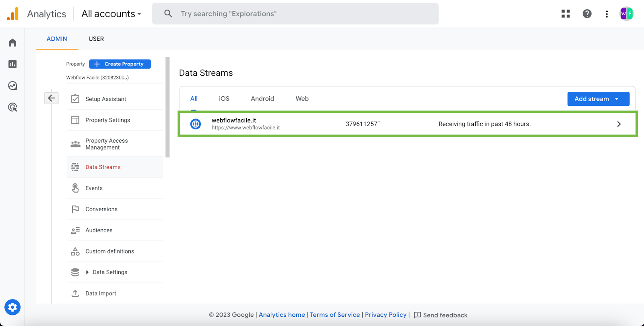Open Custom definitions menu item
The image size is (644, 326).
[115, 251]
